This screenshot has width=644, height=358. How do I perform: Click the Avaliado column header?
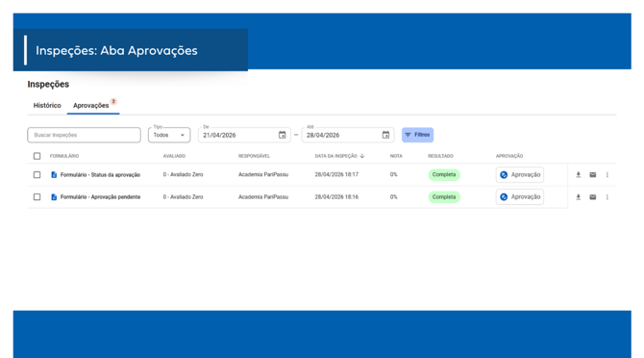[x=174, y=156]
